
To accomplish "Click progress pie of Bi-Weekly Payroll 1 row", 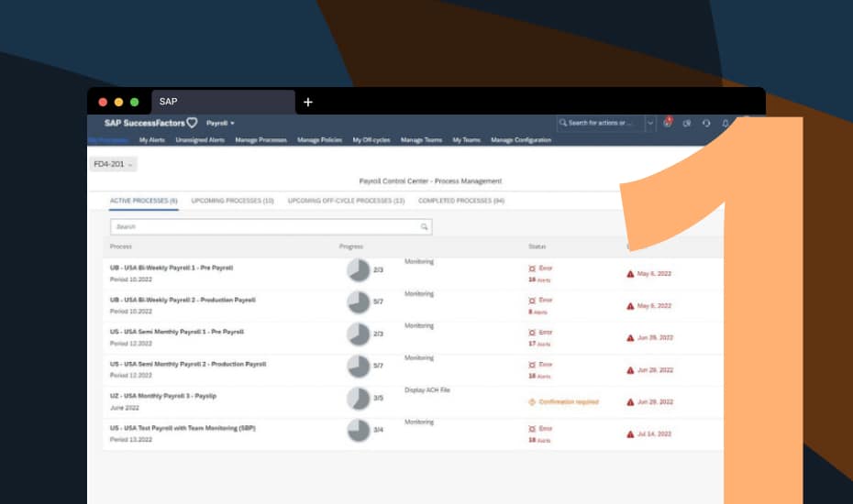I will [359, 269].
